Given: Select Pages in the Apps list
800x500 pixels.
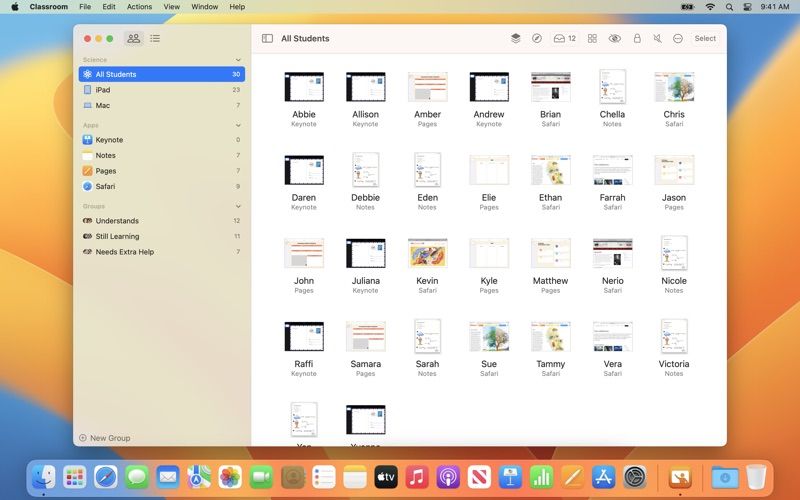Looking at the screenshot, I should pyautogui.click(x=162, y=171).
